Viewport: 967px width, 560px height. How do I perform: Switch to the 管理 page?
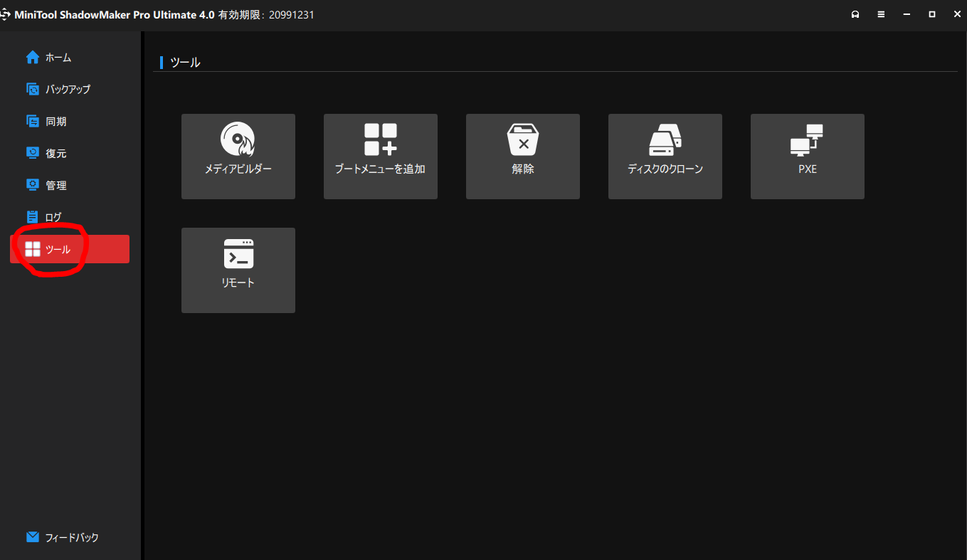(70, 186)
